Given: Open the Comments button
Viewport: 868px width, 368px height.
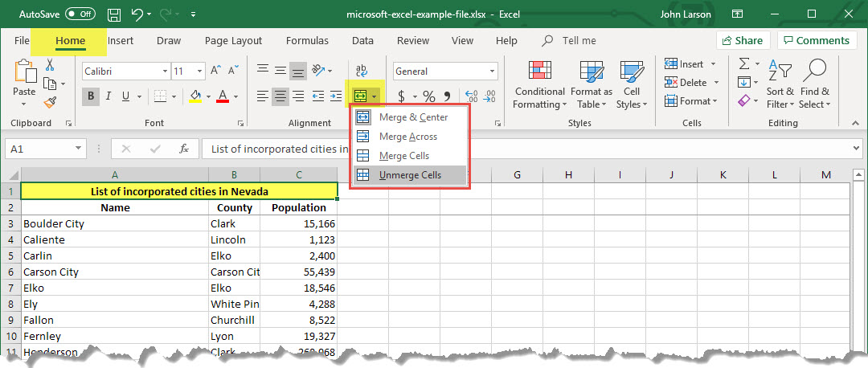Looking at the screenshot, I should (x=817, y=40).
